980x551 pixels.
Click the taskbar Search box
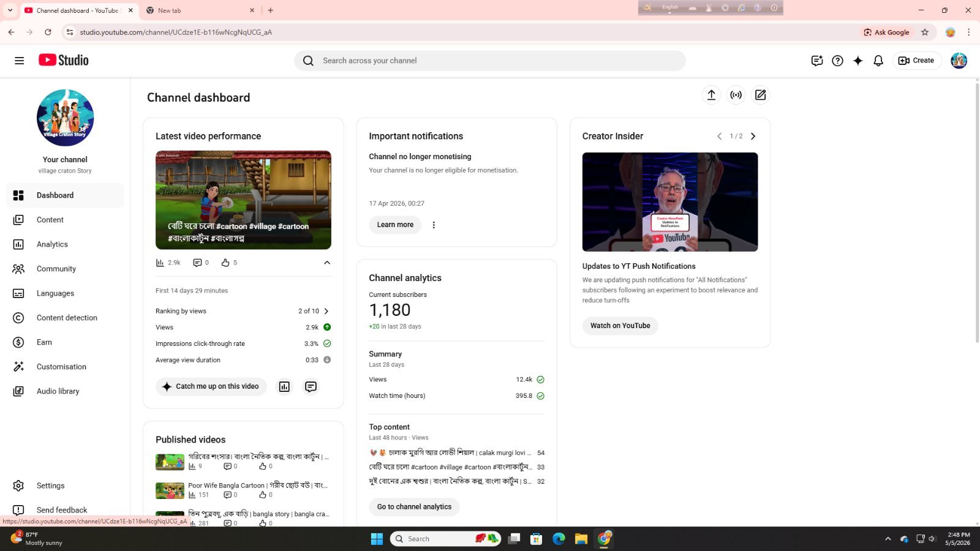(x=445, y=539)
